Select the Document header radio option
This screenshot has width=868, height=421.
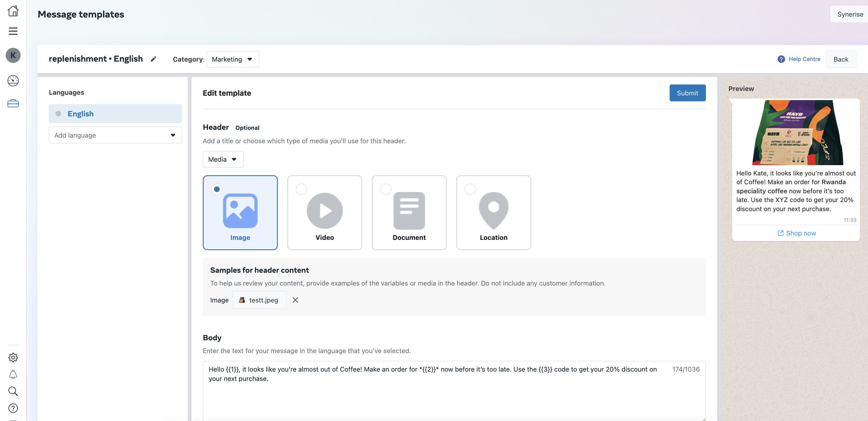385,189
